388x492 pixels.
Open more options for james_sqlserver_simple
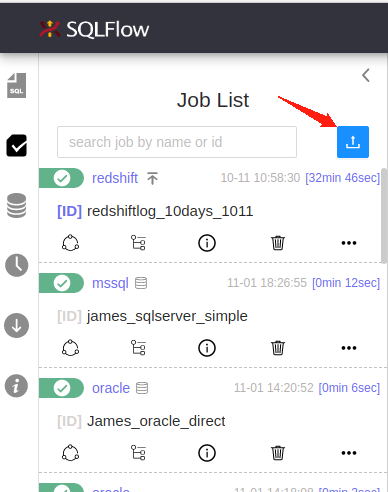[x=349, y=348]
